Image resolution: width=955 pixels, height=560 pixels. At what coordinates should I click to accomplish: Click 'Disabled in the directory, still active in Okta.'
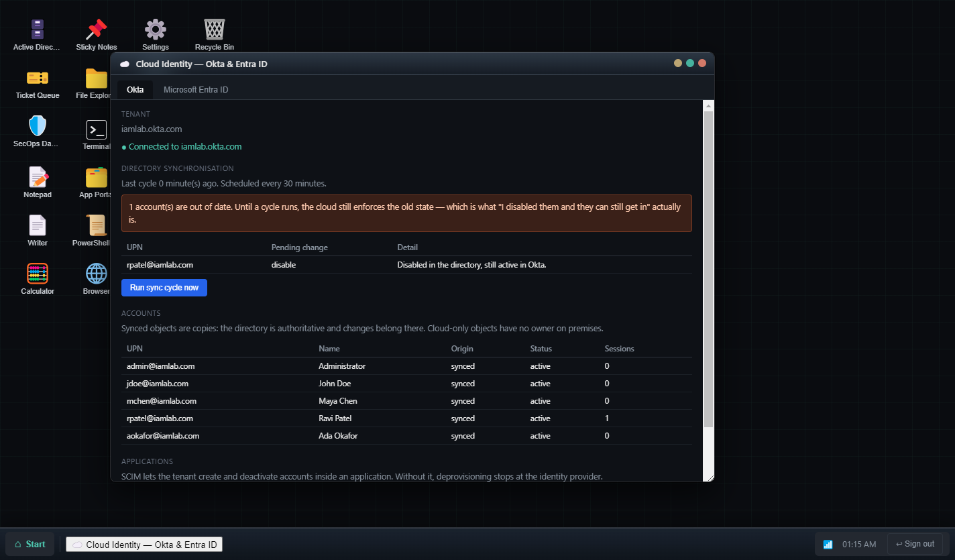471,265
